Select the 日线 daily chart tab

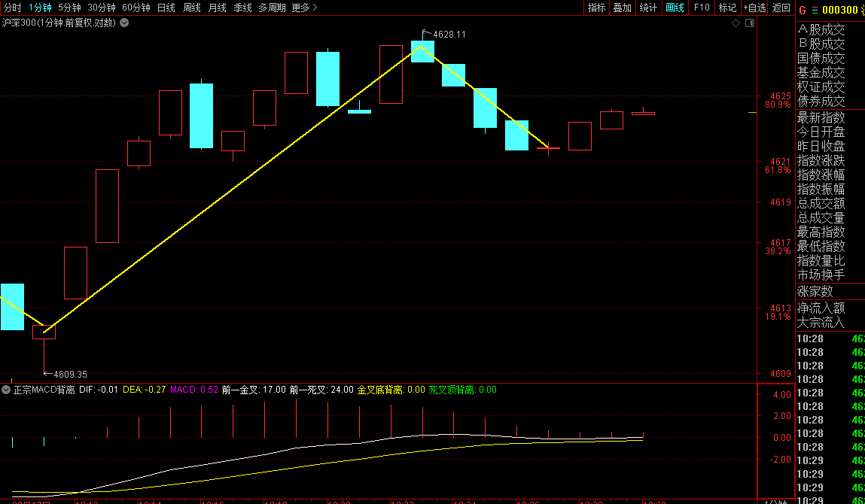click(166, 8)
